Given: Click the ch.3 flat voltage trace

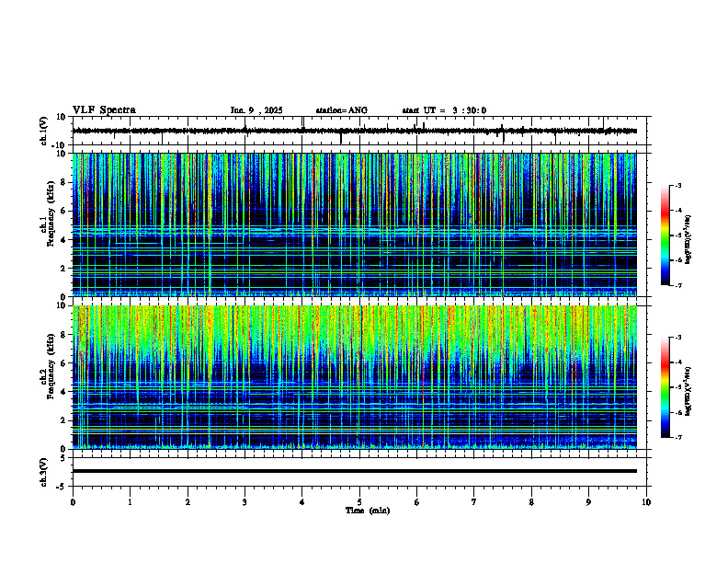Looking at the screenshot, I should coord(354,471).
